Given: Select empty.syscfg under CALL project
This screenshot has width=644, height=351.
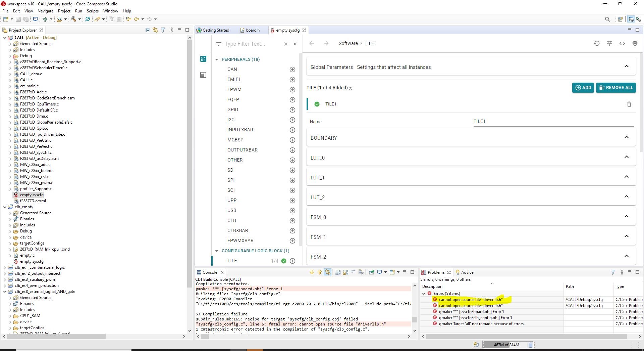Looking at the screenshot, I should click(32, 195).
